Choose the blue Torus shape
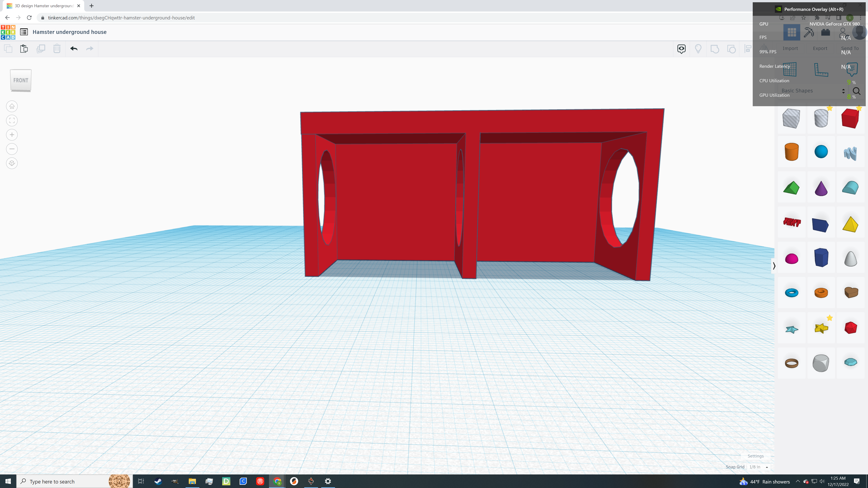 (x=792, y=293)
